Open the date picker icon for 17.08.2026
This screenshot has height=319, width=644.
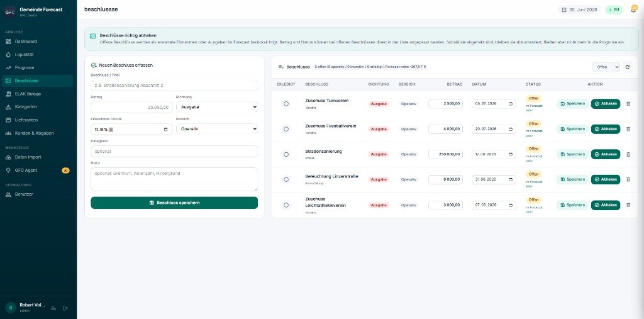511,155
